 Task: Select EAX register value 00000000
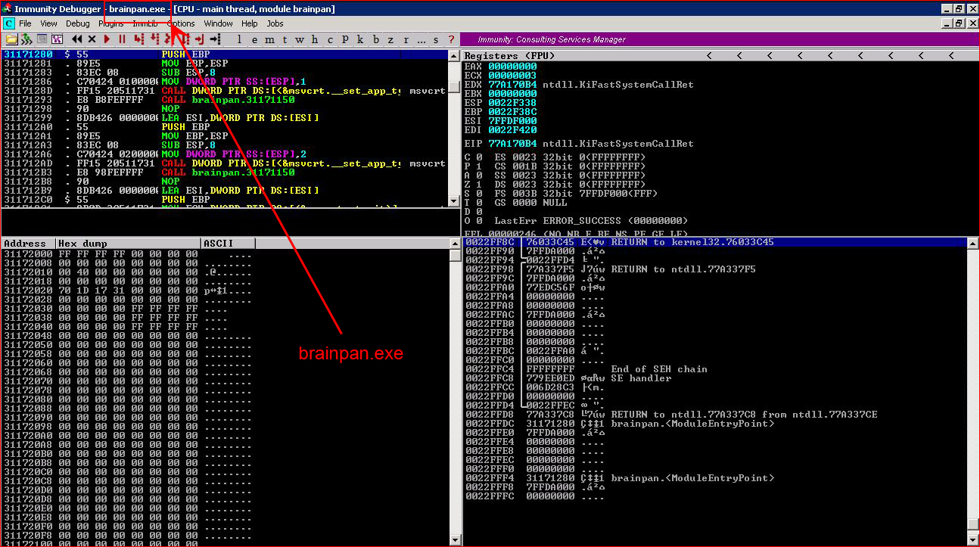coord(512,67)
